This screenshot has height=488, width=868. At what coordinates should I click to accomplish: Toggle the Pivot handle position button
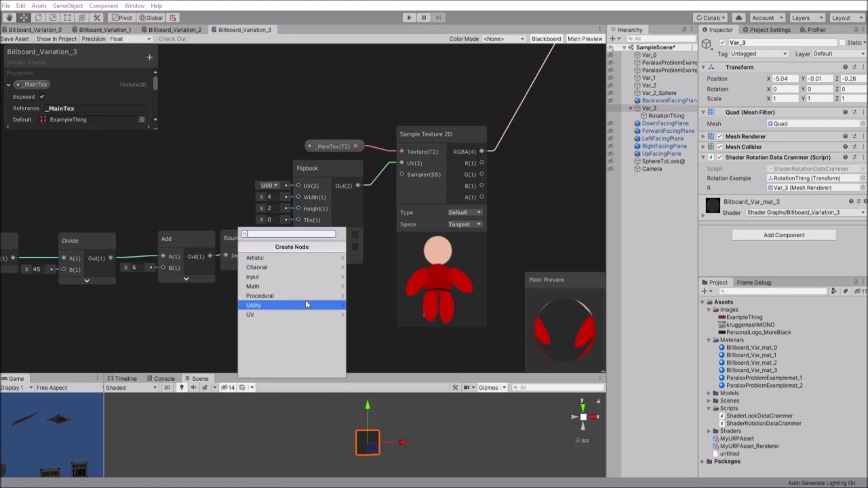click(121, 18)
